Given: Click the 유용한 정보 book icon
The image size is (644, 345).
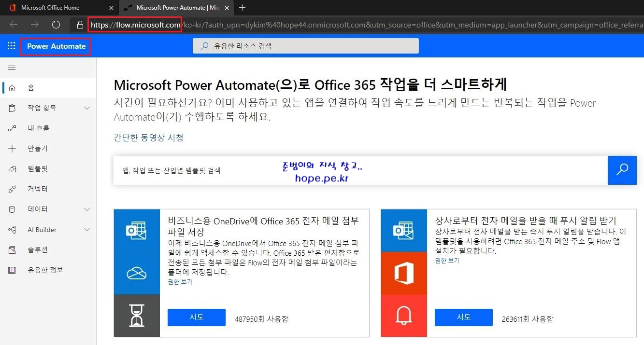Looking at the screenshot, I should point(13,270).
